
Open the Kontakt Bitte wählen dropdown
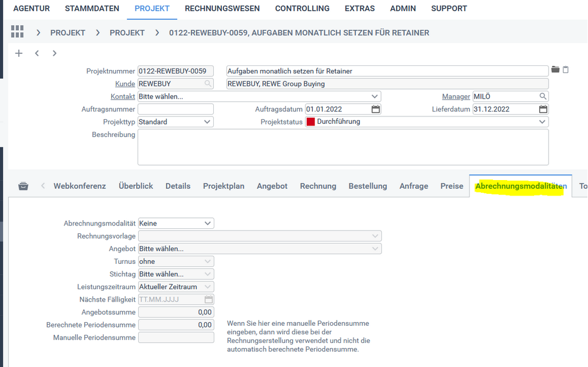pos(375,96)
